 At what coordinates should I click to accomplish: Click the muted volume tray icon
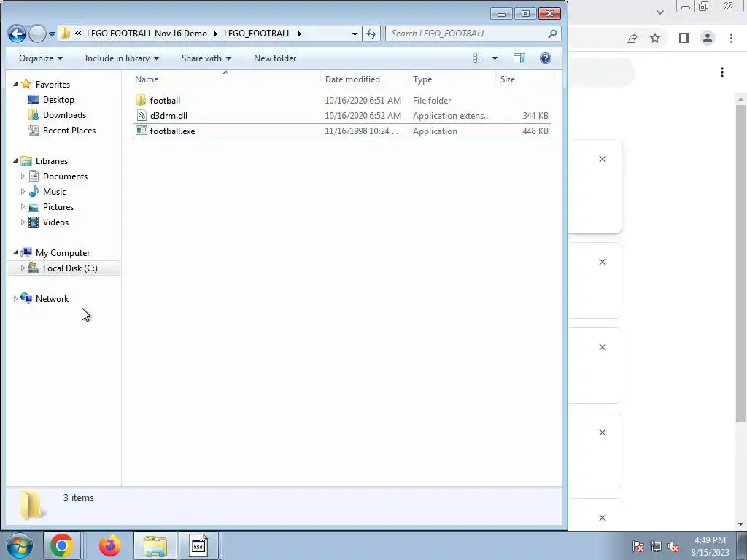[x=673, y=546]
